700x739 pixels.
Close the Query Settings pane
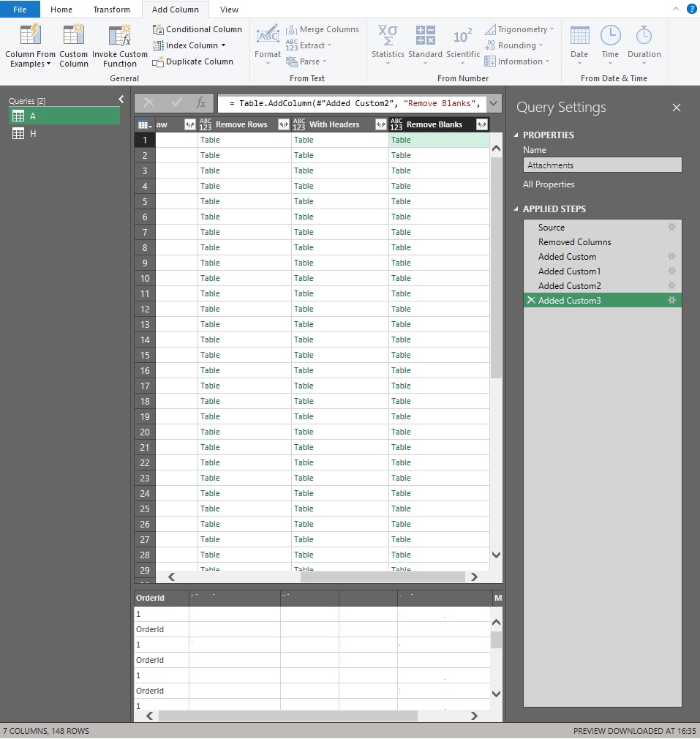click(x=677, y=108)
